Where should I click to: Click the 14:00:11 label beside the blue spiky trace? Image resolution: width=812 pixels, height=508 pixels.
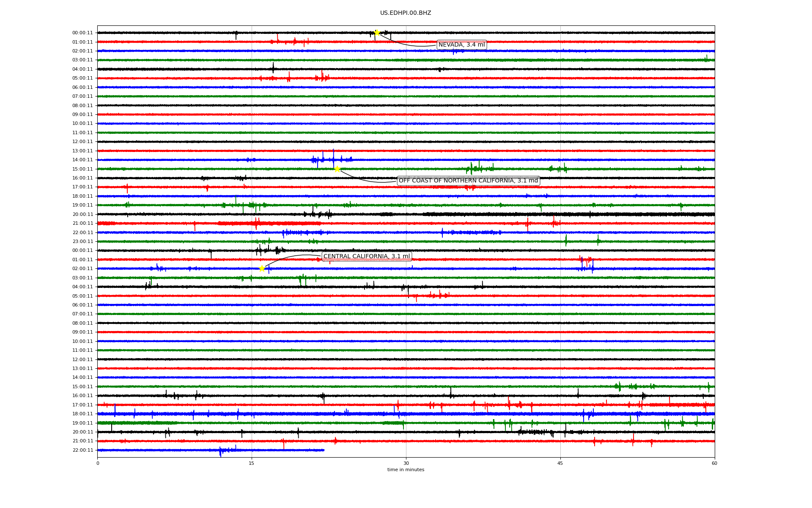(x=82, y=160)
